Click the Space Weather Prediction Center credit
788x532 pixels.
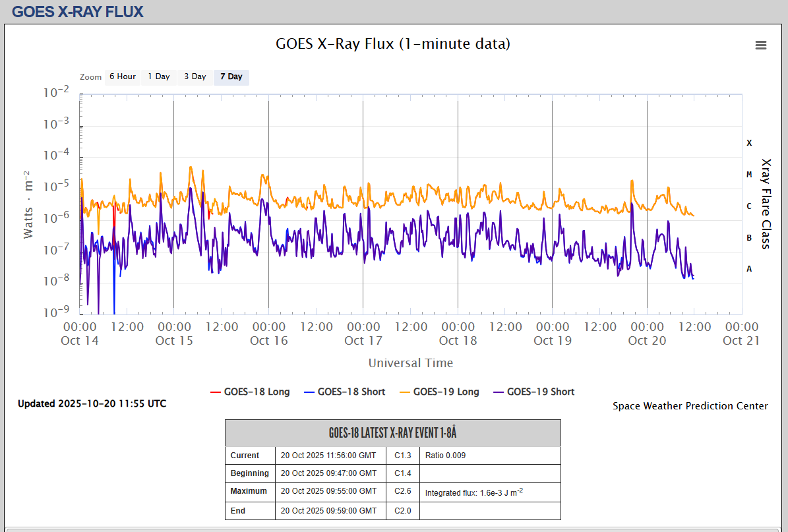pos(690,406)
